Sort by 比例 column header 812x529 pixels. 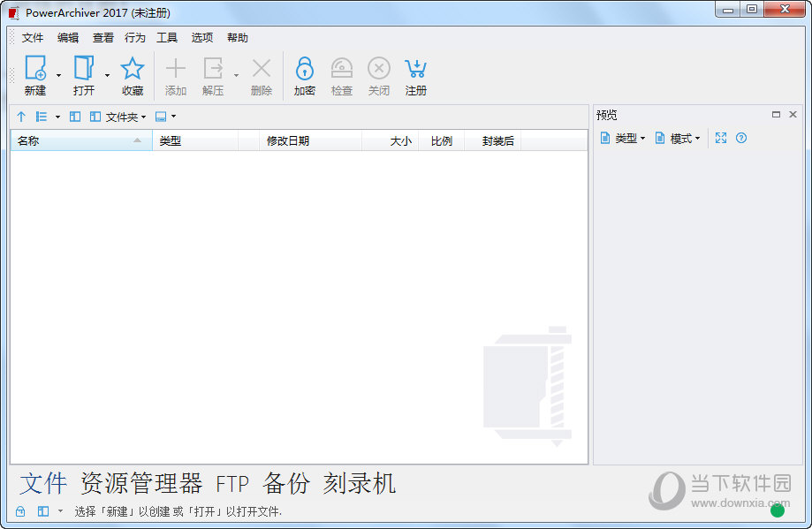coord(441,140)
